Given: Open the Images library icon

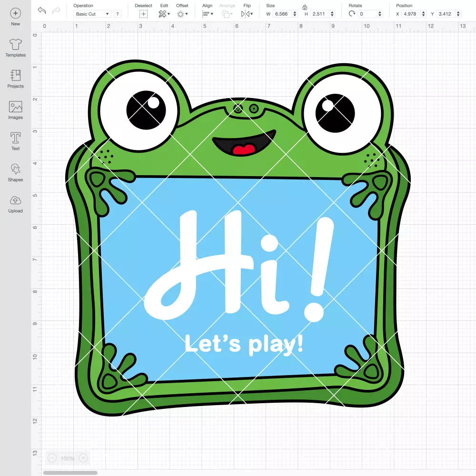Looking at the screenshot, I should [16, 107].
